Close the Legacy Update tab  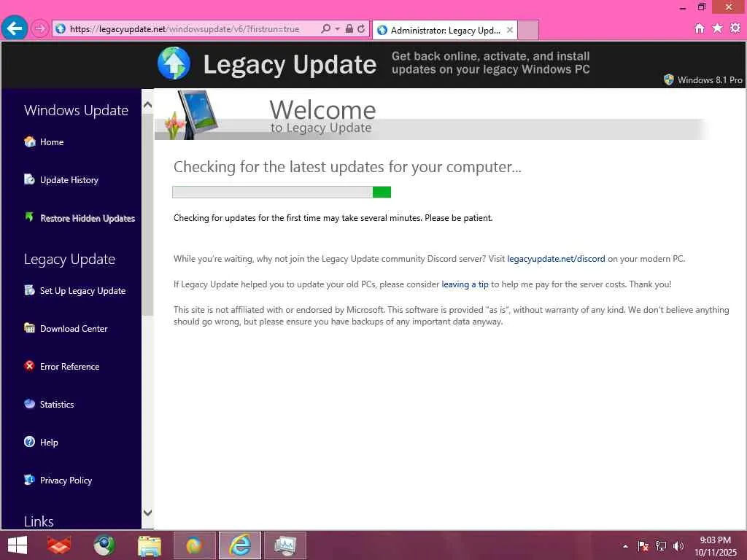coord(510,30)
